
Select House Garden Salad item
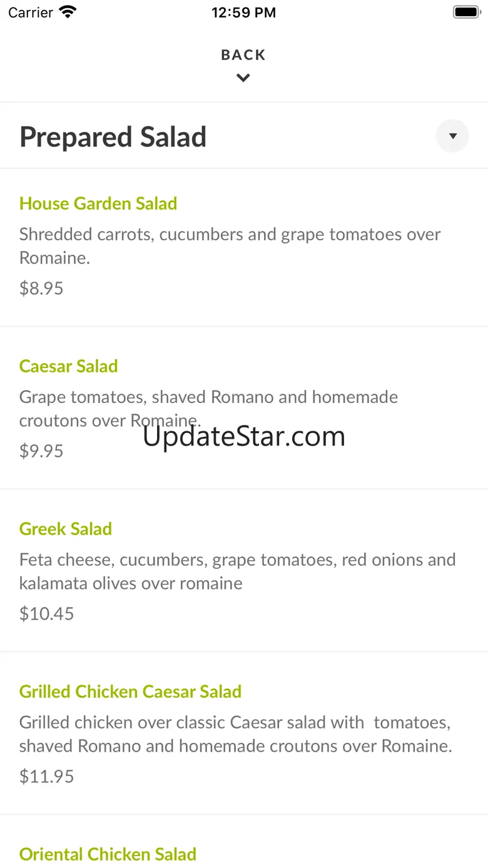tap(98, 203)
